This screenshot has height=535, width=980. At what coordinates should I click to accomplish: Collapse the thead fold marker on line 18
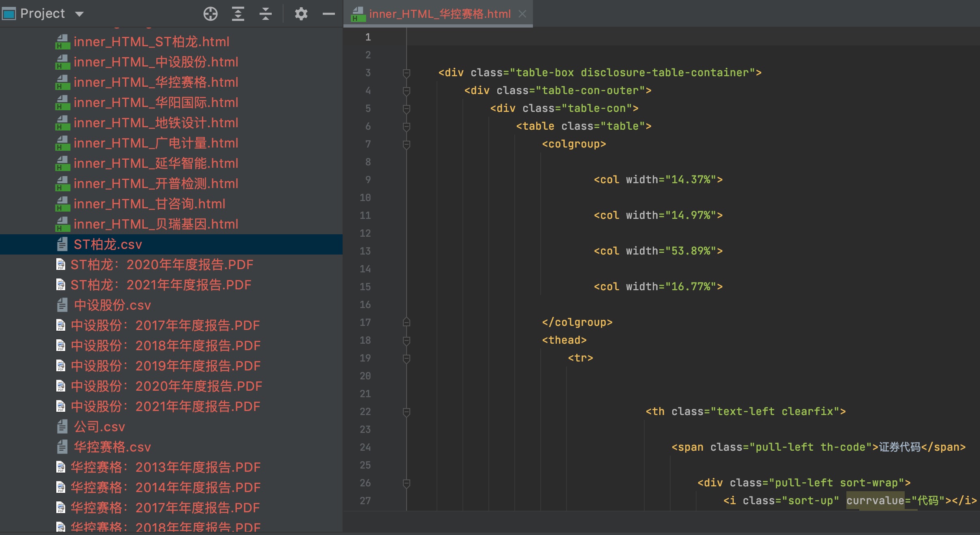point(407,340)
